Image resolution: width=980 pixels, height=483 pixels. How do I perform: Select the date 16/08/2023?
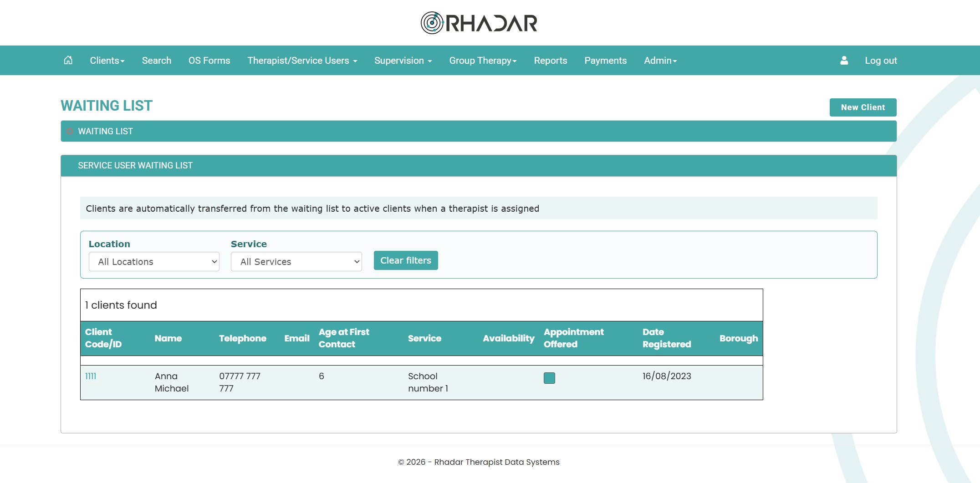(667, 376)
